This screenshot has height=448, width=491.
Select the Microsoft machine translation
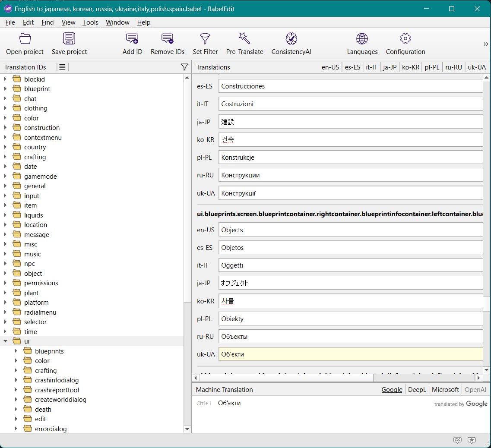445,390
